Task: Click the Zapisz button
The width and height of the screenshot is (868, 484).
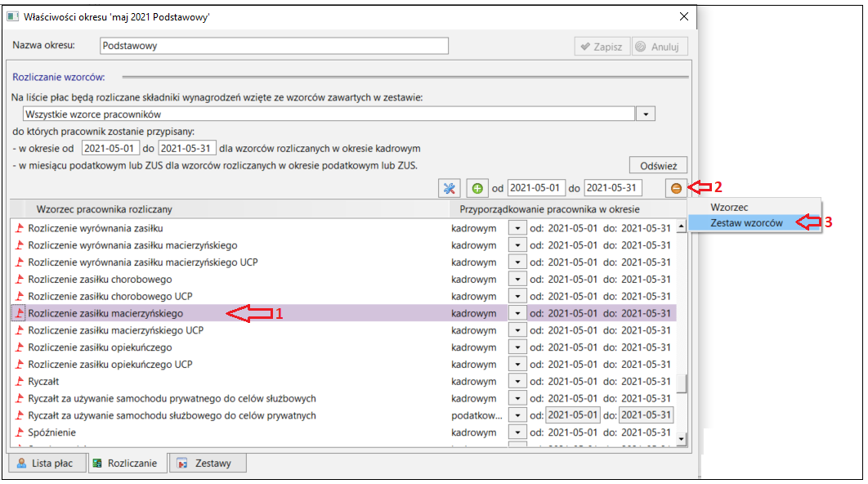Action: pos(602,47)
